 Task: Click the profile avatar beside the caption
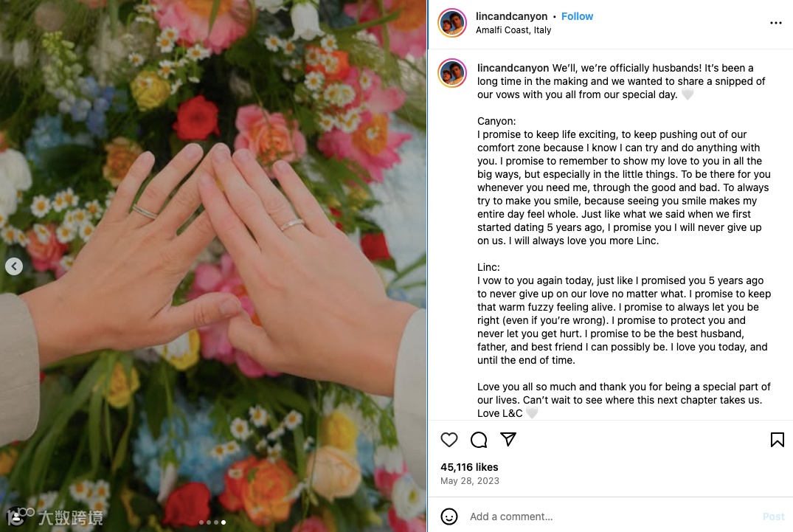[452, 73]
